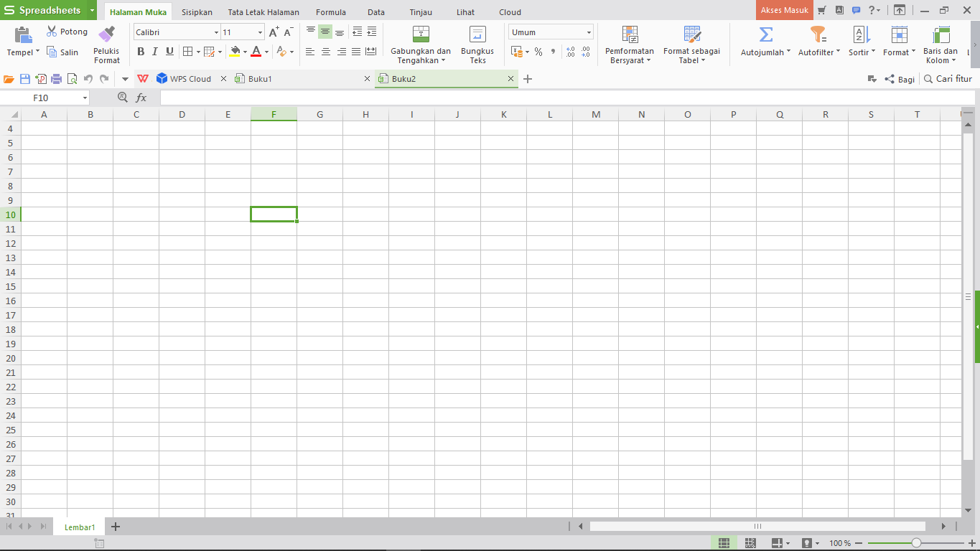Add a new sheet next to Lembar1
980x551 pixels.
(115, 527)
